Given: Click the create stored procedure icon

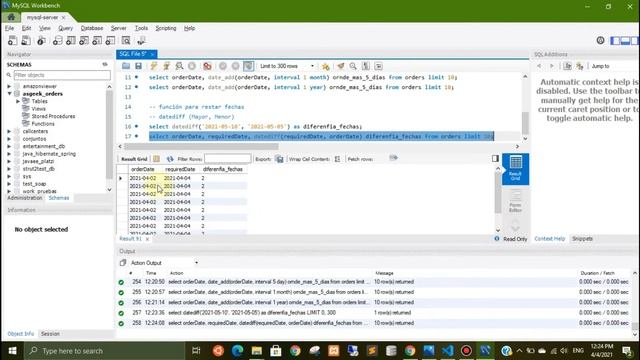Looking at the screenshot, I should tap(97, 40).
